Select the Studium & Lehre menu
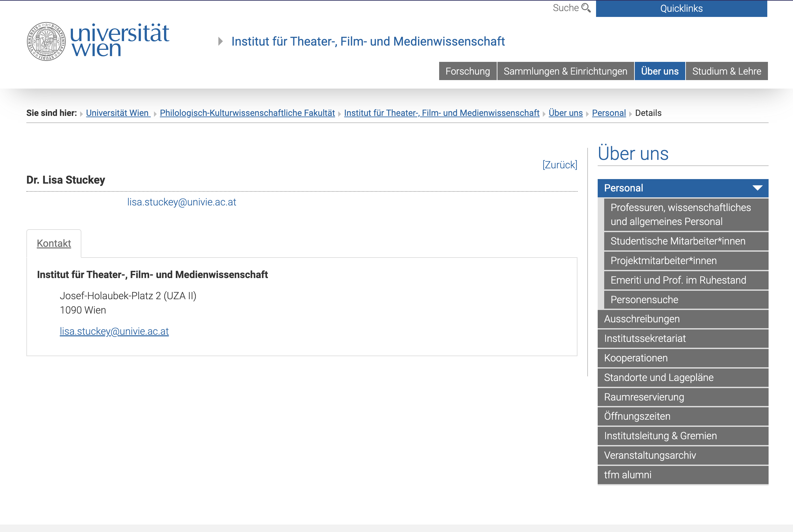The width and height of the screenshot is (793, 532). pyautogui.click(x=727, y=71)
